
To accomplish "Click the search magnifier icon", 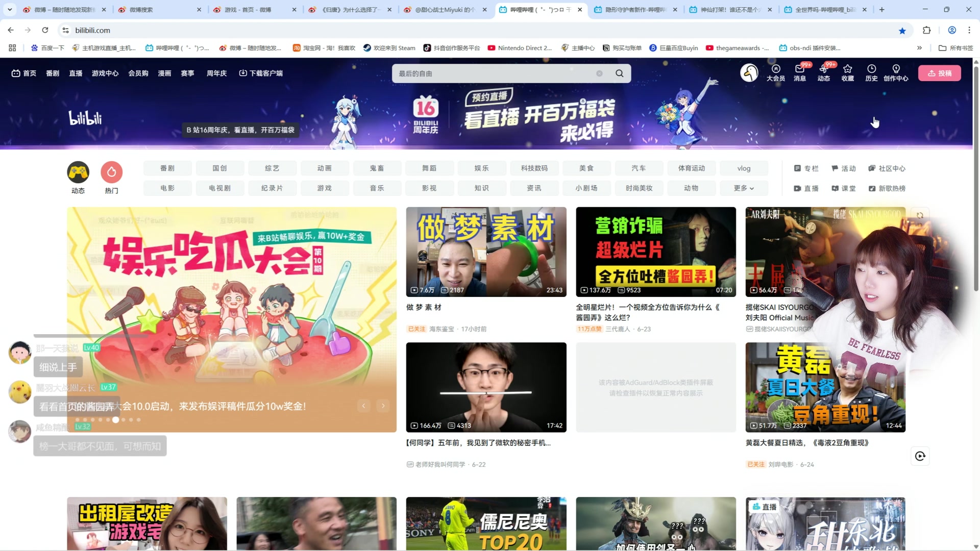I will (x=619, y=73).
